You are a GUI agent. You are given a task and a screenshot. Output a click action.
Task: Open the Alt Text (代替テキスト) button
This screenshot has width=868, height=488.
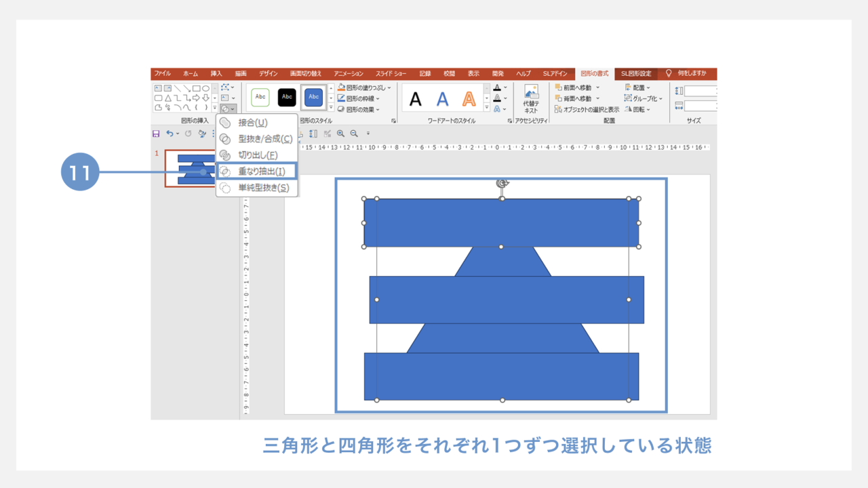click(531, 99)
